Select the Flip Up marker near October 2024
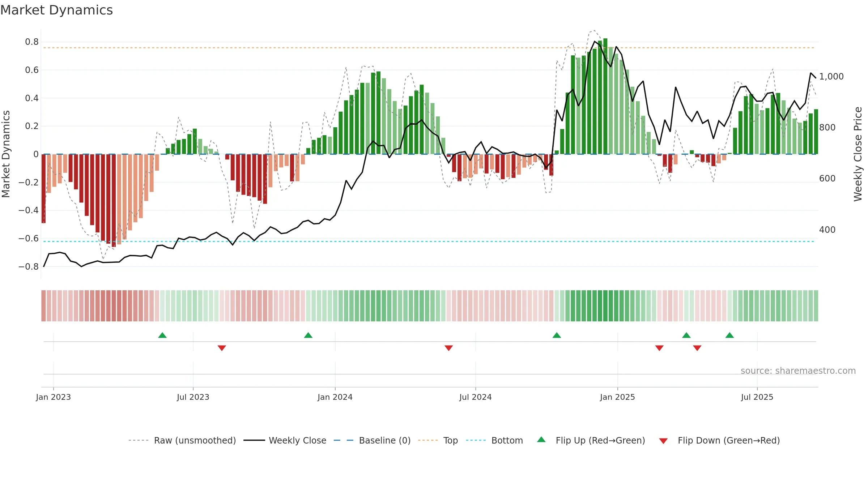Screen dimensions: 868x488 (557, 335)
